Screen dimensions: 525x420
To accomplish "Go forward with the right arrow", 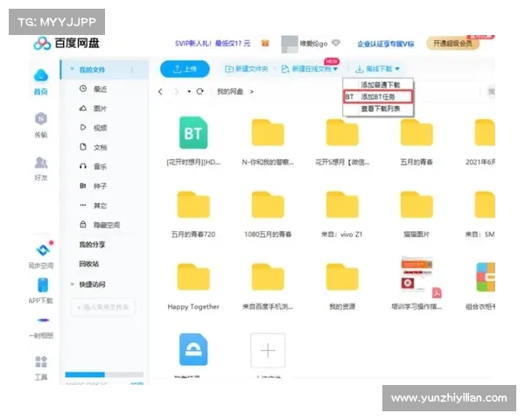I will click(x=177, y=91).
